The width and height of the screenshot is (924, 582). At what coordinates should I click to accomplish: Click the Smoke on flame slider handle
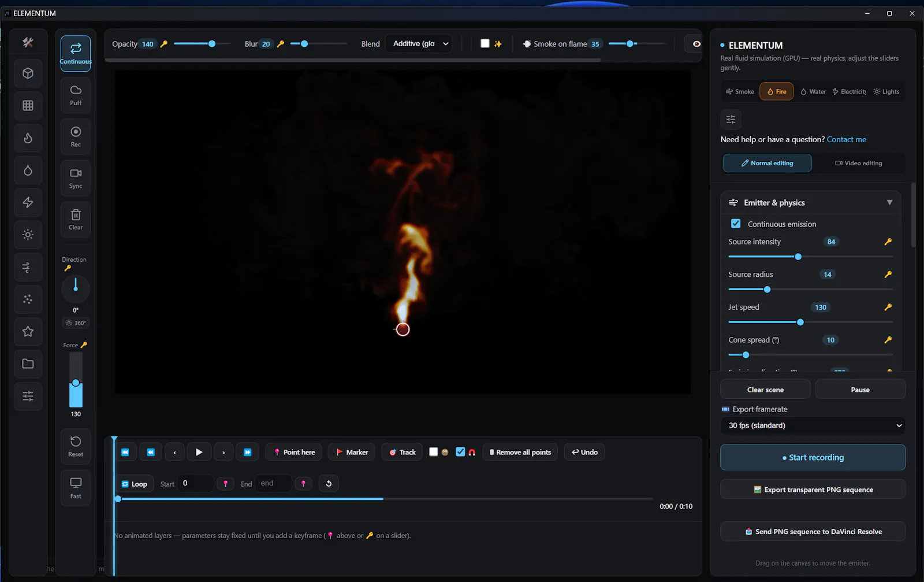pos(630,44)
